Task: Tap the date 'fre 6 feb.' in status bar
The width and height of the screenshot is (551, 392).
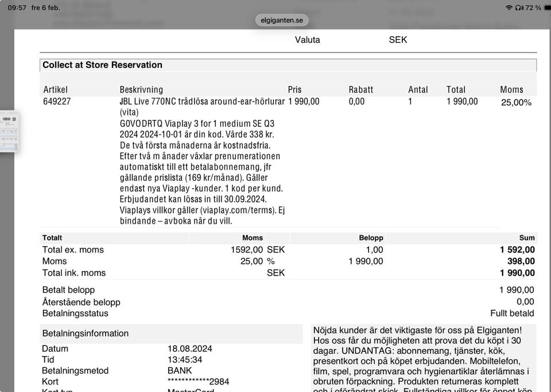Action: tap(46, 7)
